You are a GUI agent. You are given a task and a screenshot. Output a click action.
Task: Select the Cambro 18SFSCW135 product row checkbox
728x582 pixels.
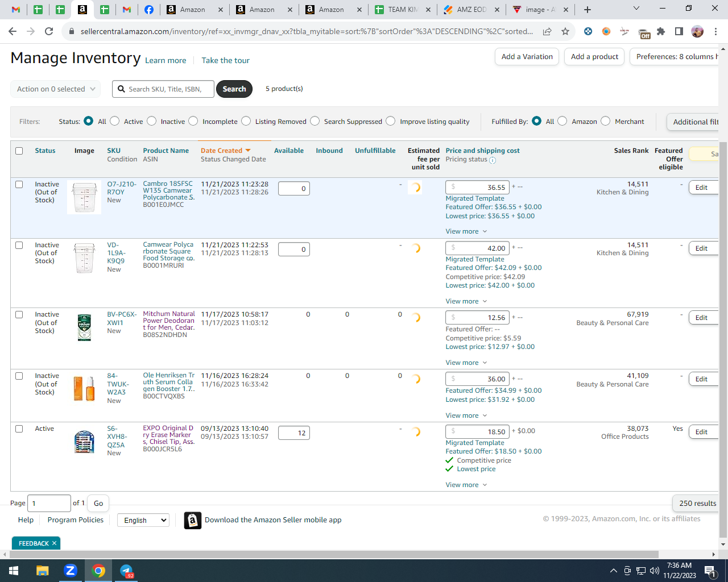[x=19, y=184]
